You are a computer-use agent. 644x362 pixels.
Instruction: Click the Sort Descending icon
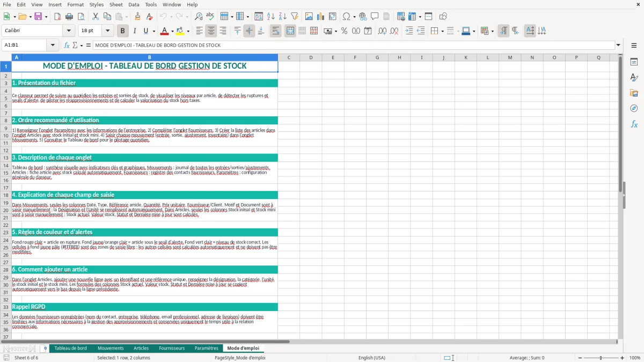(x=282, y=17)
